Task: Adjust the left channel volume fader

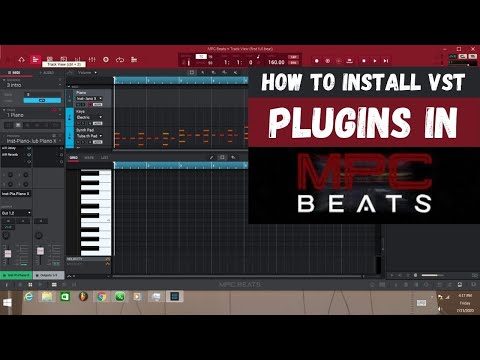Action: 8,254
